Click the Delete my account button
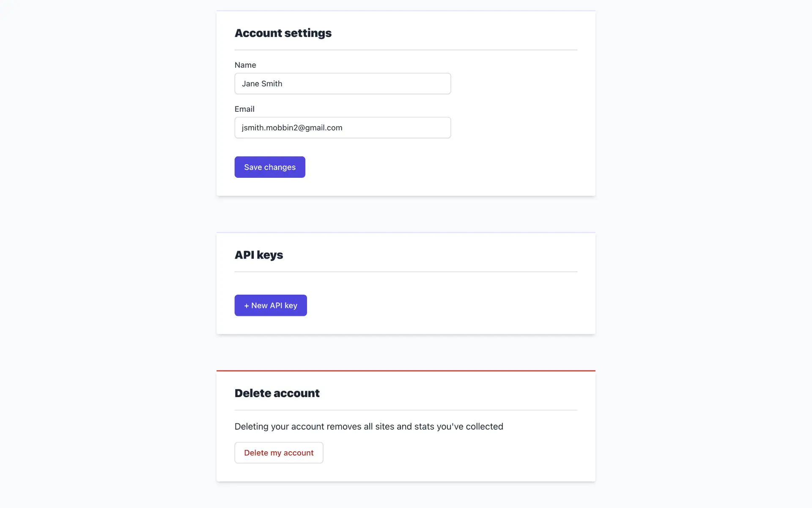 (279, 453)
